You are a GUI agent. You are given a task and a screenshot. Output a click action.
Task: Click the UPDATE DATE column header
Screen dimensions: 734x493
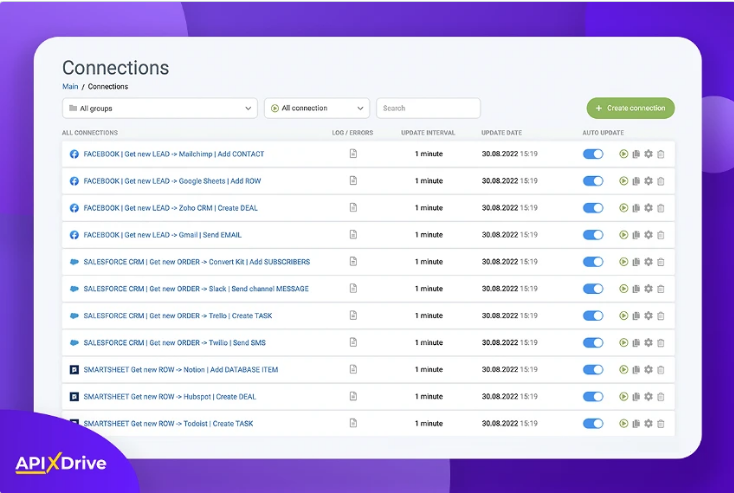tap(501, 133)
